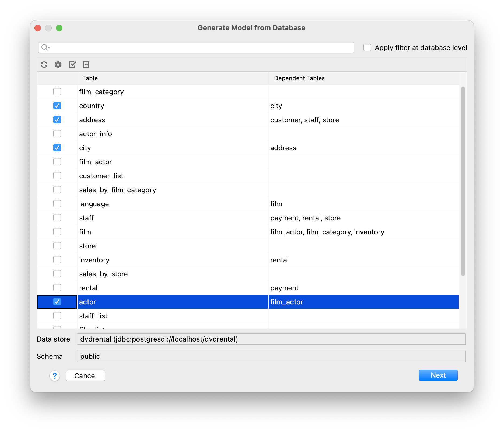Select the customer_list row name

[x=101, y=176]
